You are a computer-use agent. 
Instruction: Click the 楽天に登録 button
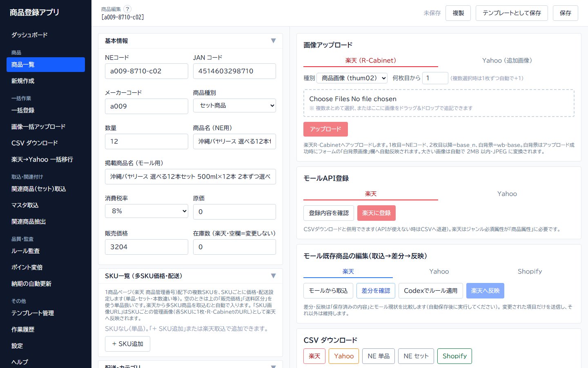pyautogui.click(x=376, y=213)
